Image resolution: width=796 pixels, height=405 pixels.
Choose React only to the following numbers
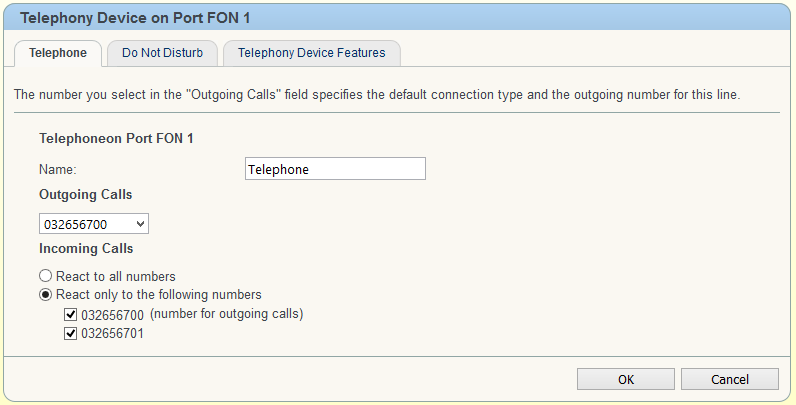coord(45,295)
